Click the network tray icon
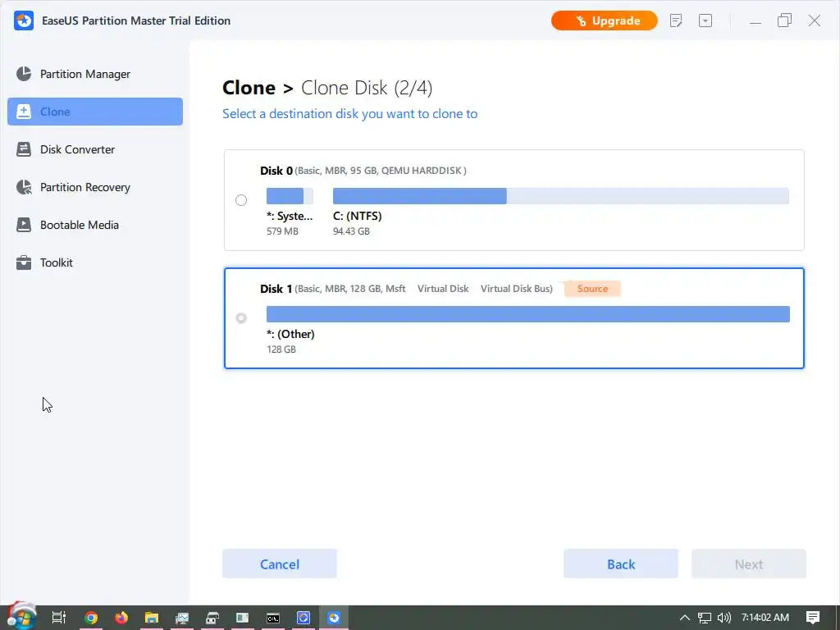This screenshot has width=840, height=630. click(705, 618)
